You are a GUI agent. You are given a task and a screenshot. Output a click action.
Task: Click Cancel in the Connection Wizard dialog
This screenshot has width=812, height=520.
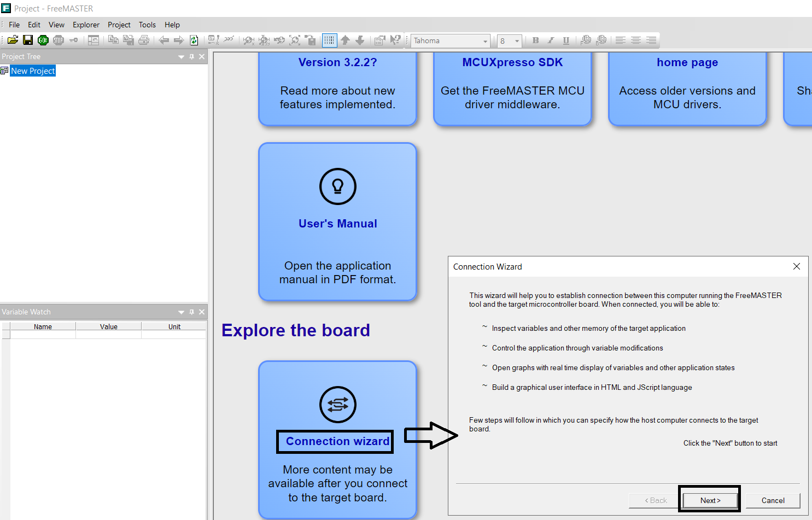(773, 500)
